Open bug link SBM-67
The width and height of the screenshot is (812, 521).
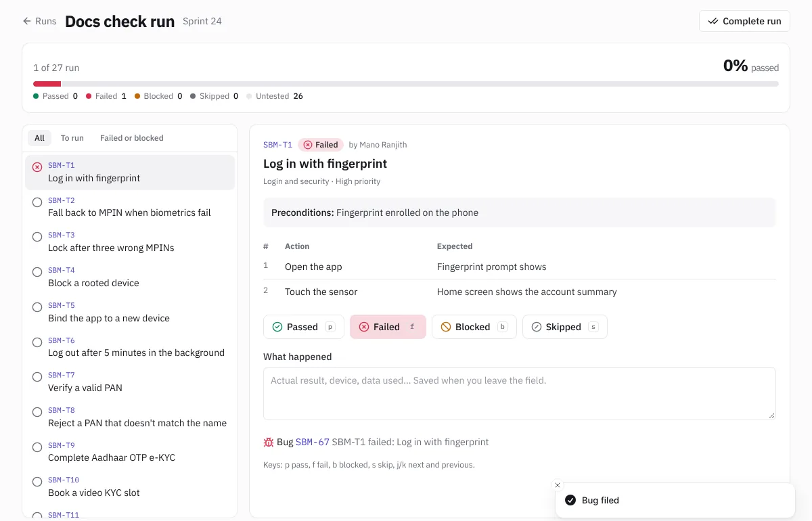[313, 442]
